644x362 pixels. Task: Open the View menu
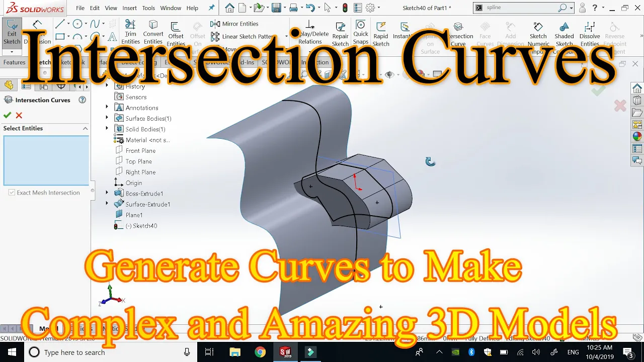111,8
